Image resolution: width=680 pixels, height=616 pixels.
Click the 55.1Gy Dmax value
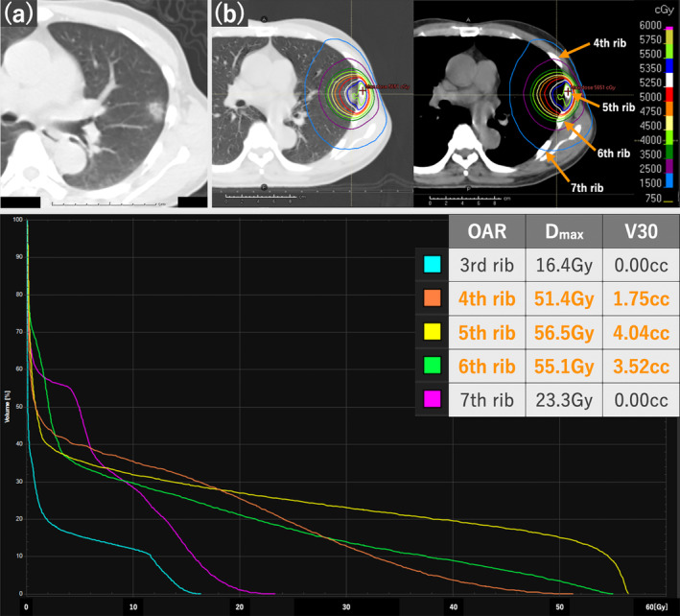click(x=564, y=367)
